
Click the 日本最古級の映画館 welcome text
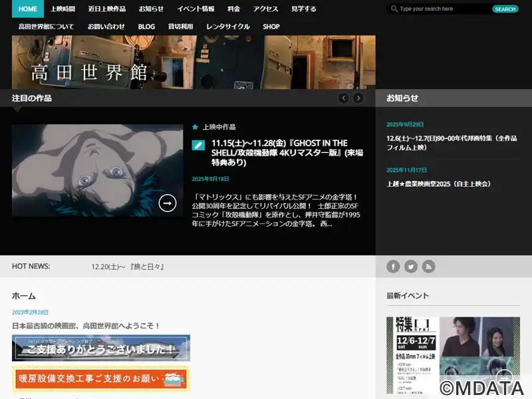[x=86, y=326]
